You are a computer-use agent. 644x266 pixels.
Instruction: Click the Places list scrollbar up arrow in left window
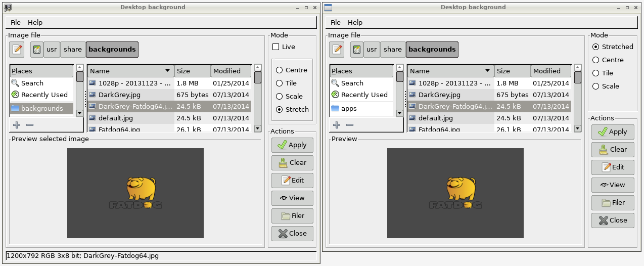[80, 67]
